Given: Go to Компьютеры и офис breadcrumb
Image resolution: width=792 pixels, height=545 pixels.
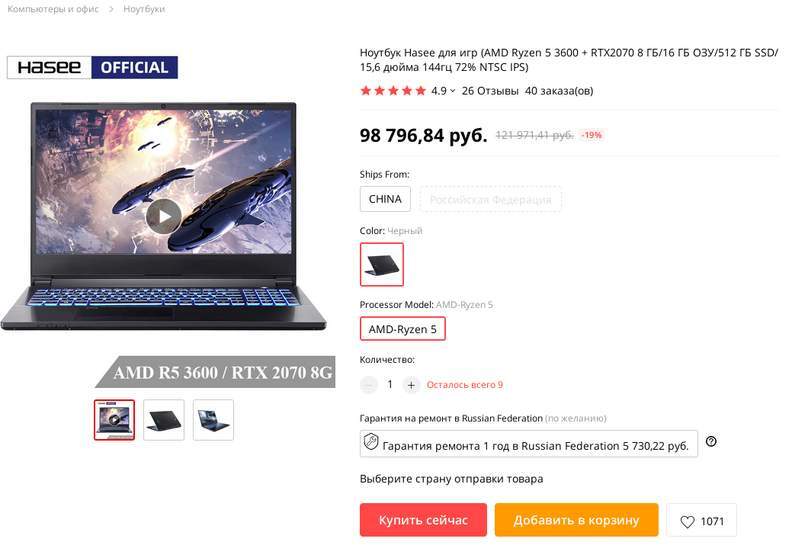Looking at the screenshot, I should (x=53, y=9).
